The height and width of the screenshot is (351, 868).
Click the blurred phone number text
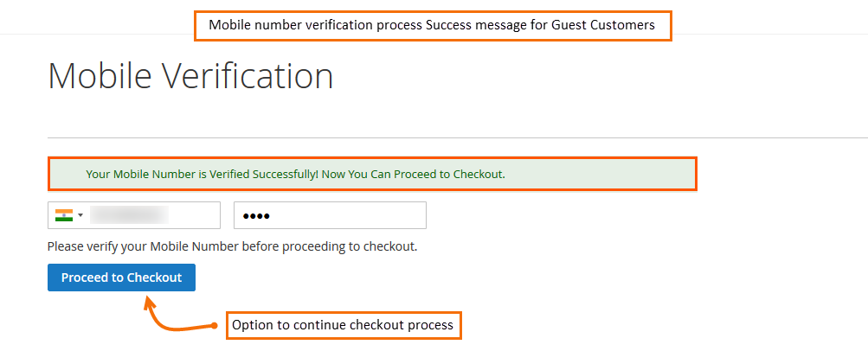click(x=130, y=215)
